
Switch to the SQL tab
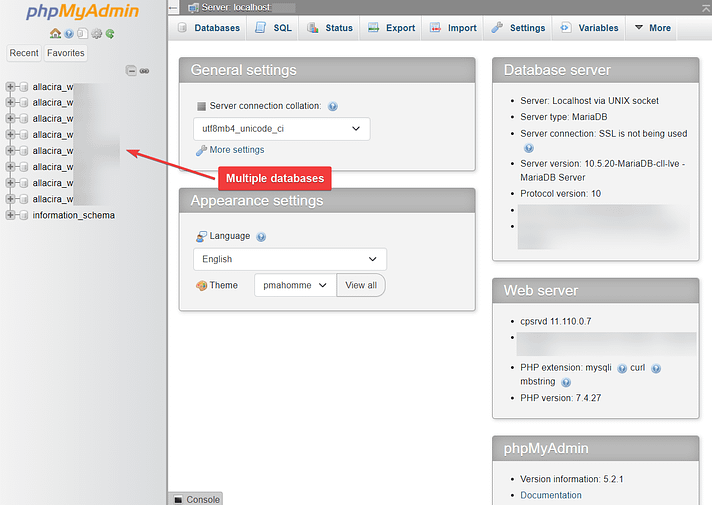tap(273, 28)
